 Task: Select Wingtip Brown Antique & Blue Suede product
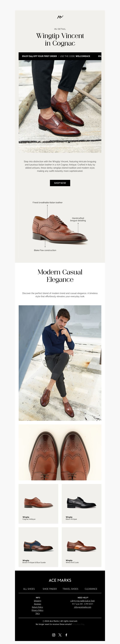(38, 547)
